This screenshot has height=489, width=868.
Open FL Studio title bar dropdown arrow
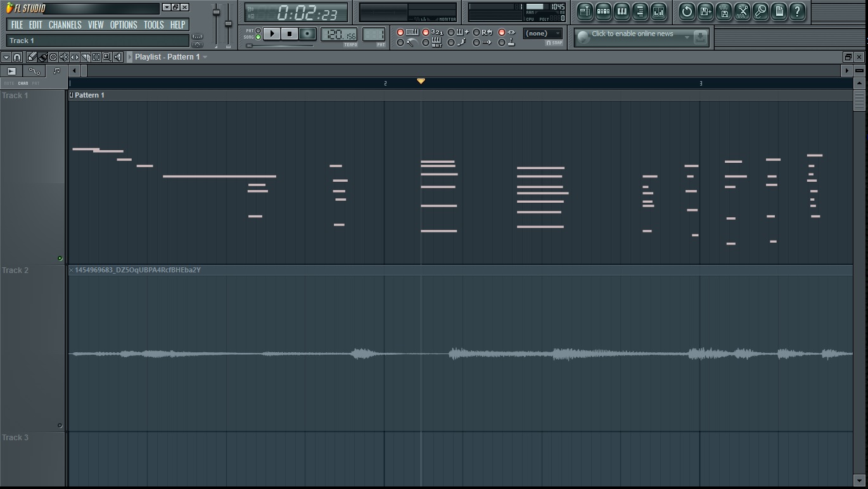pos(166,7)
